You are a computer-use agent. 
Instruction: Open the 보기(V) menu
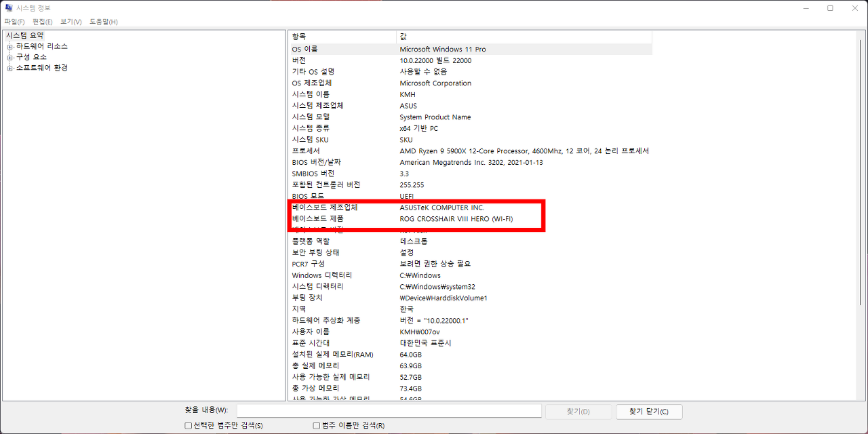[71, 22]
